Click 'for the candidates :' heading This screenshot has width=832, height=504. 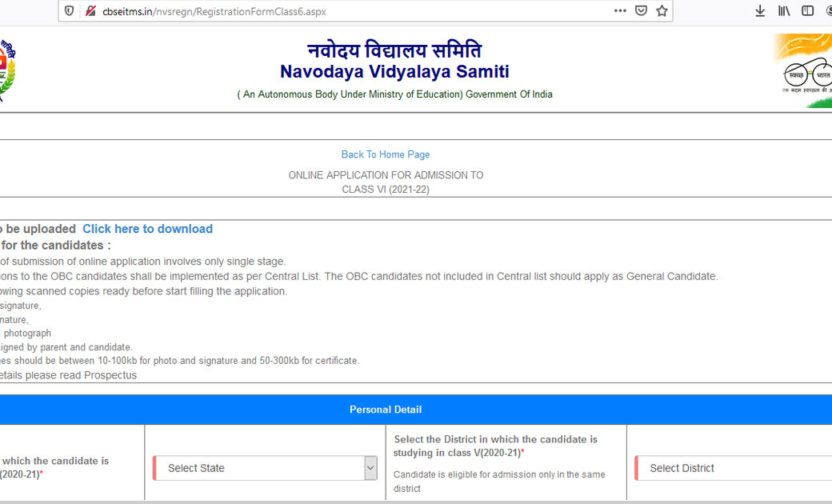click(56, 245)
